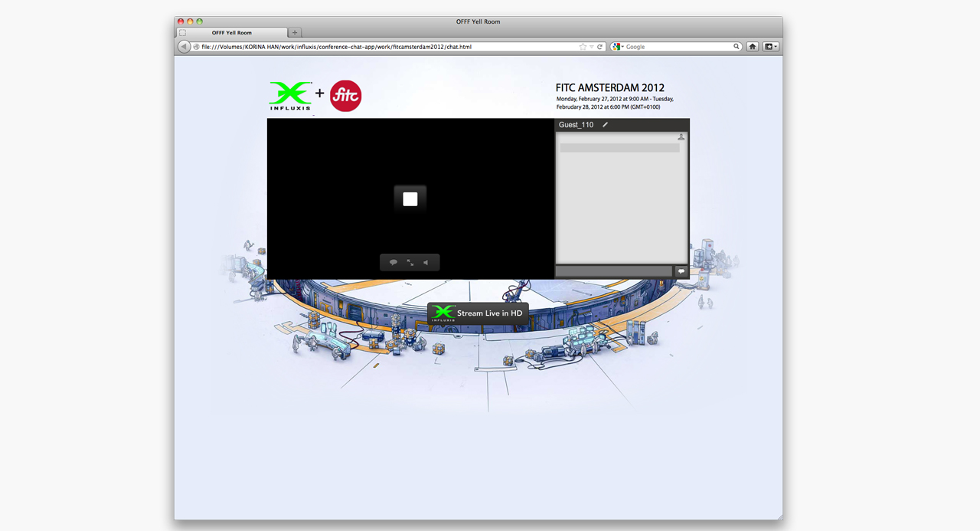Open Stream Live in HD banner

tap(478, 313)
